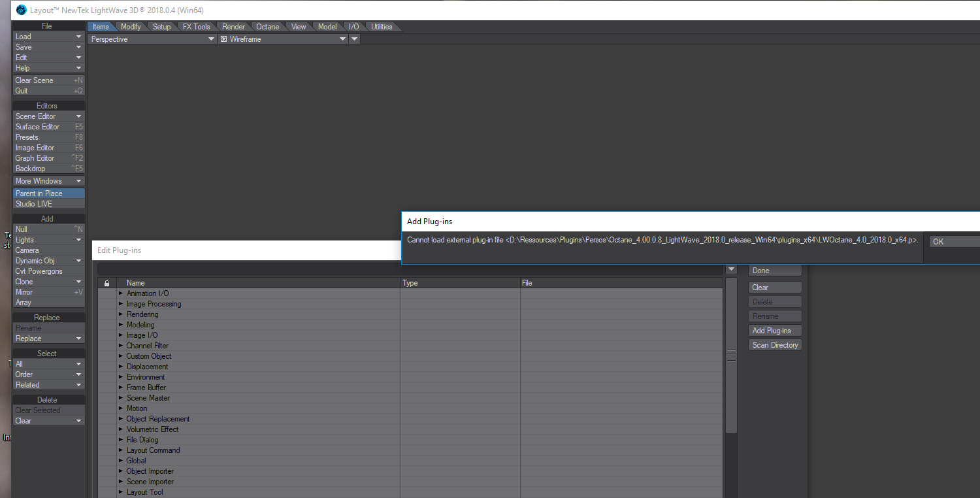980x498 pixels.
Task: Expand the Image I/O category
Action: click(x=121, y=335)
